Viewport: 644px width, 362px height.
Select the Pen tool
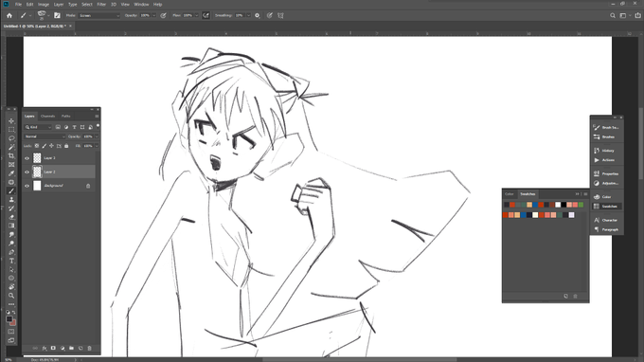11,252
